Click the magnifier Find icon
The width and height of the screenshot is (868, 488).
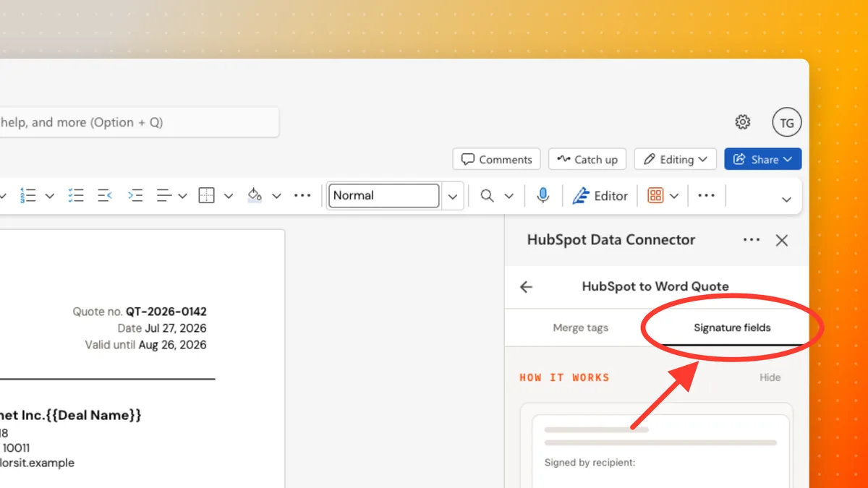[488, 195]
